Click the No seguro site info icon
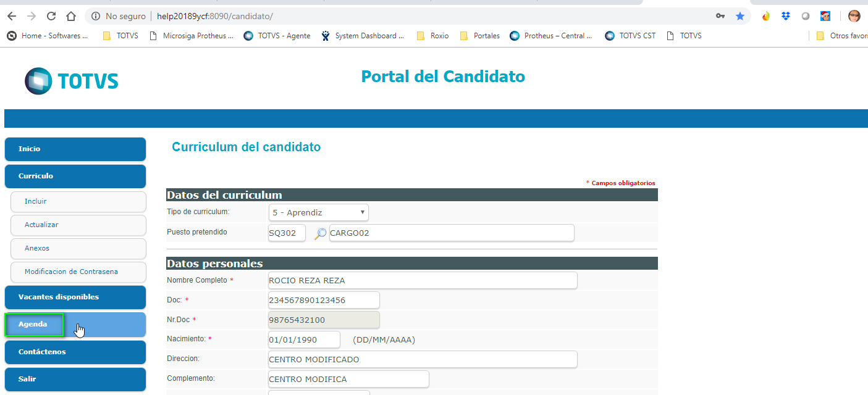The height and width of the screenshot is (395, 868). pos(96,16)
